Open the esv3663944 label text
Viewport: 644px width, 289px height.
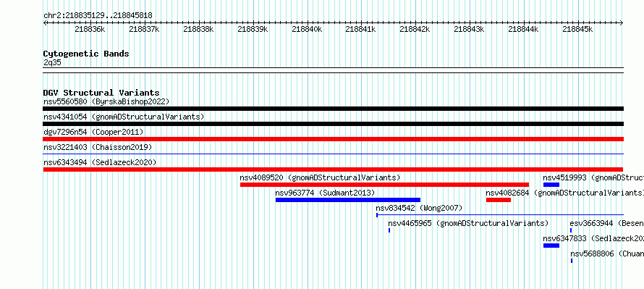(x=606, y=223)
